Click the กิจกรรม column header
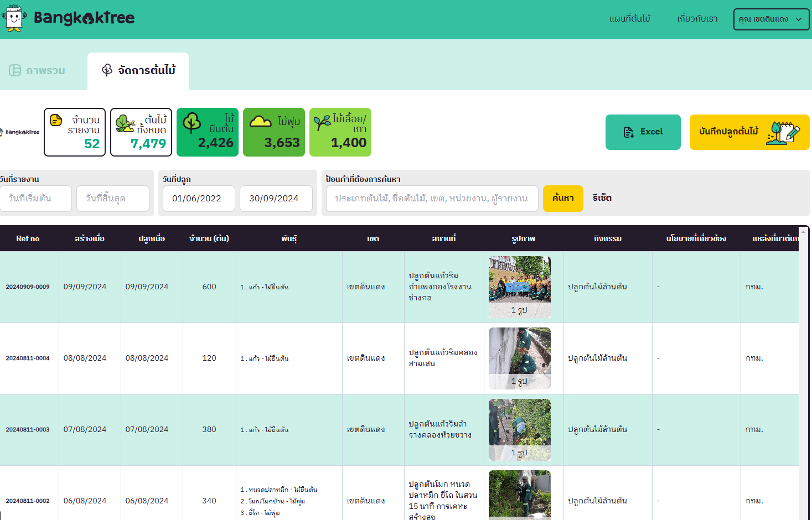The width and height of the screenshot is (812, 520). tap(608, 238)
